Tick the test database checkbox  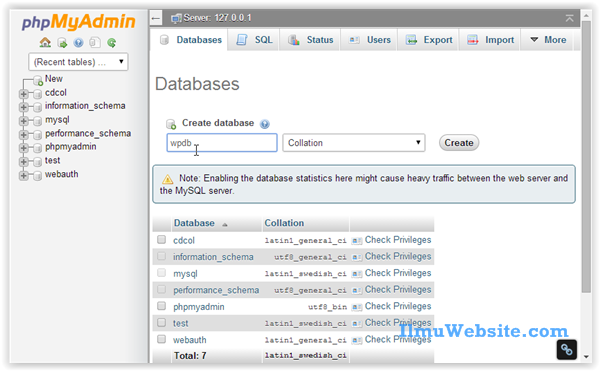pyautogui.click(x=161, y=322)
